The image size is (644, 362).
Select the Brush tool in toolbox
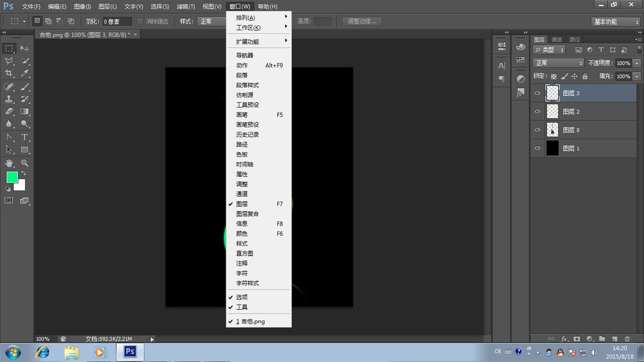24,87
